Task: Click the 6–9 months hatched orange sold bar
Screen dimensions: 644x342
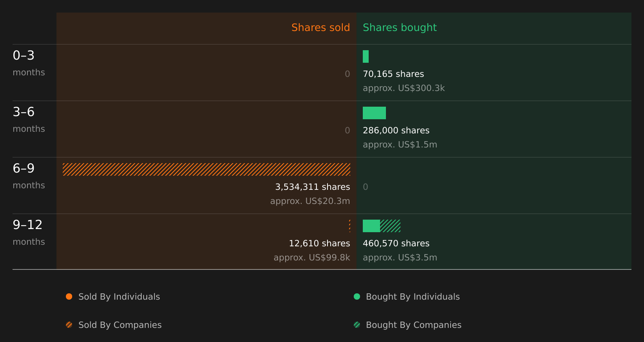Action: 206,169
